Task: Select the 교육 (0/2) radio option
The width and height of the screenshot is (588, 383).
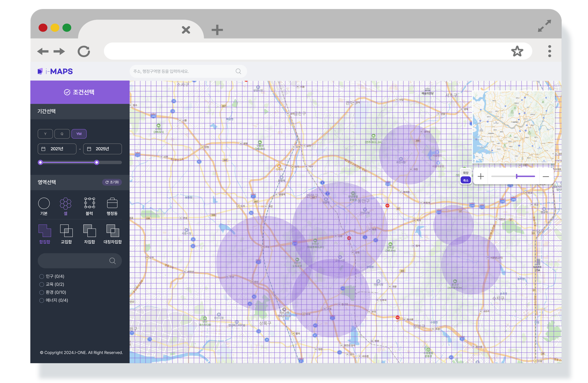Action: (42, 285)
